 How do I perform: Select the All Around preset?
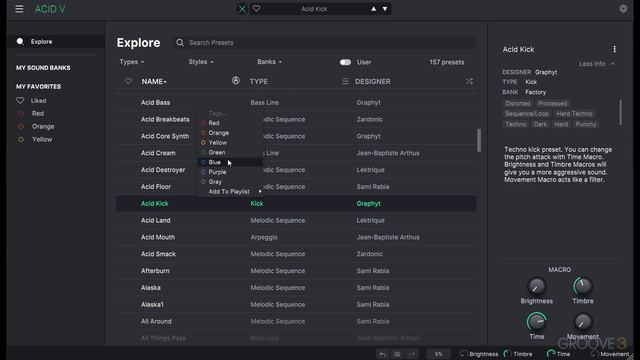coord(296,321)
